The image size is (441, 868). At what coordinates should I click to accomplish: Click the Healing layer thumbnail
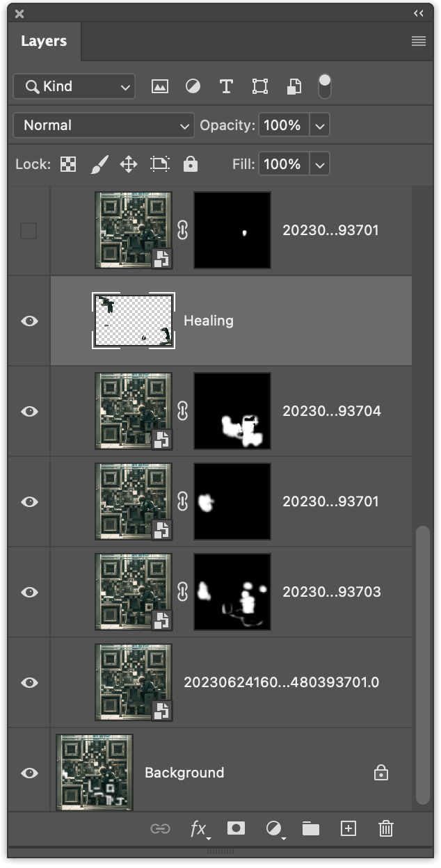coord(134,321)
